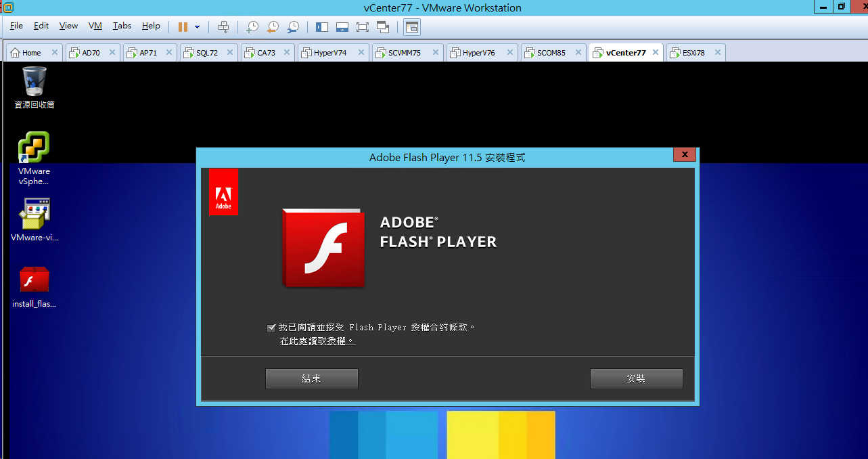Send Ctrl+Alt+Del toolbar icon
Image resolution: width=868 pixels, height=459 pixels.
point(223,27)
